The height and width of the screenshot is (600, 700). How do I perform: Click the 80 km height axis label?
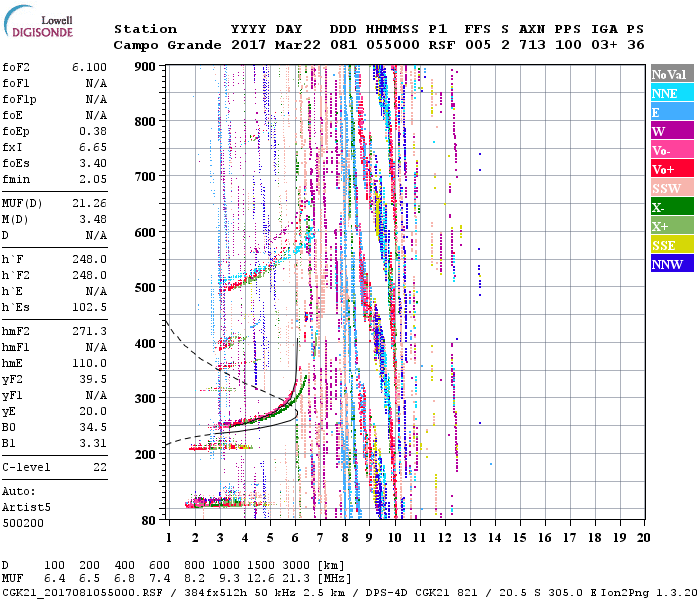pos(148,521)
